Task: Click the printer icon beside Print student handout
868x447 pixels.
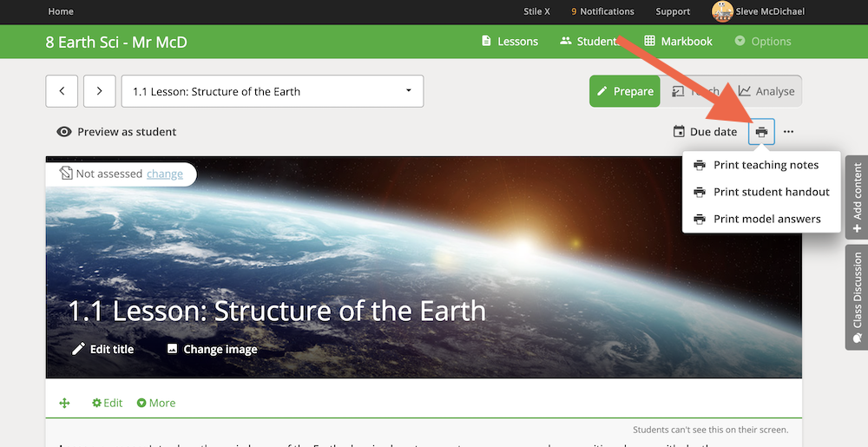Action: 700,192
